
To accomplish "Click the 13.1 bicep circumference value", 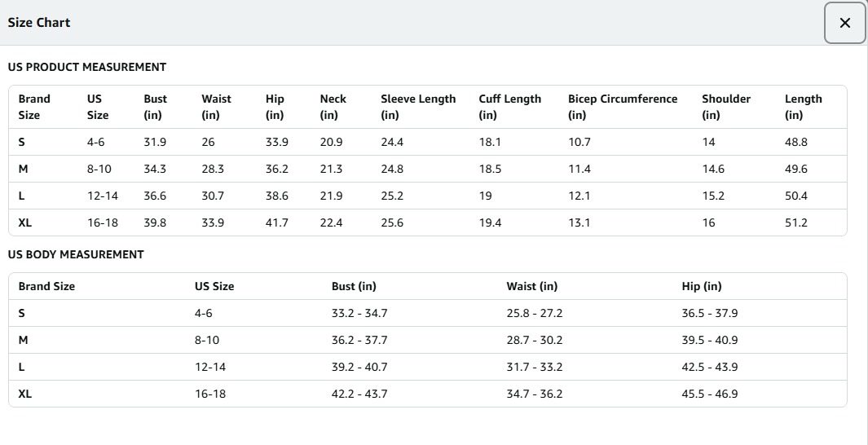I will click(579, 222).
